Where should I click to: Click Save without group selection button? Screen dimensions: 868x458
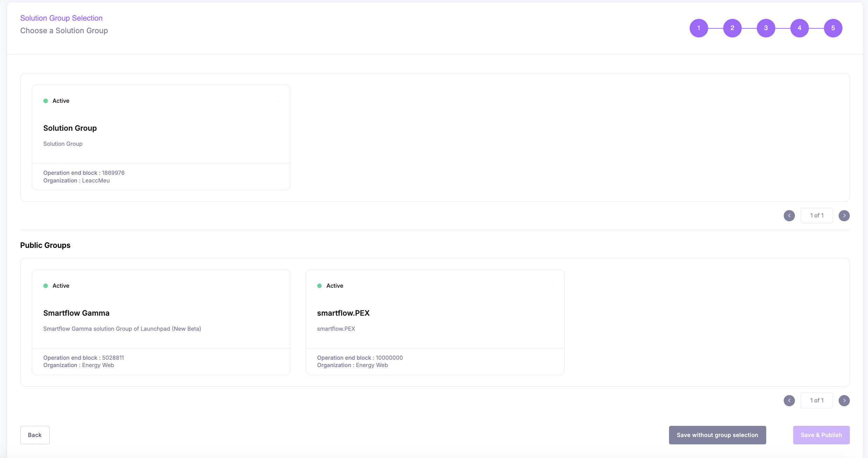[717, 435]
